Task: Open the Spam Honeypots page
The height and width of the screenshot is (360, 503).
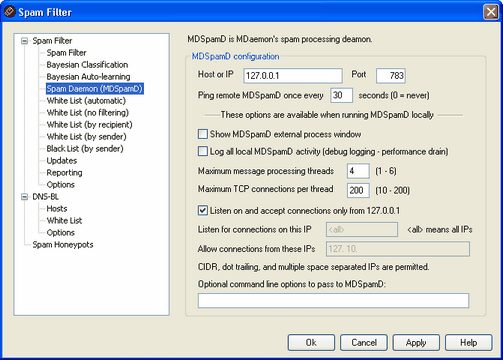Action: click(x=63, y=245)
